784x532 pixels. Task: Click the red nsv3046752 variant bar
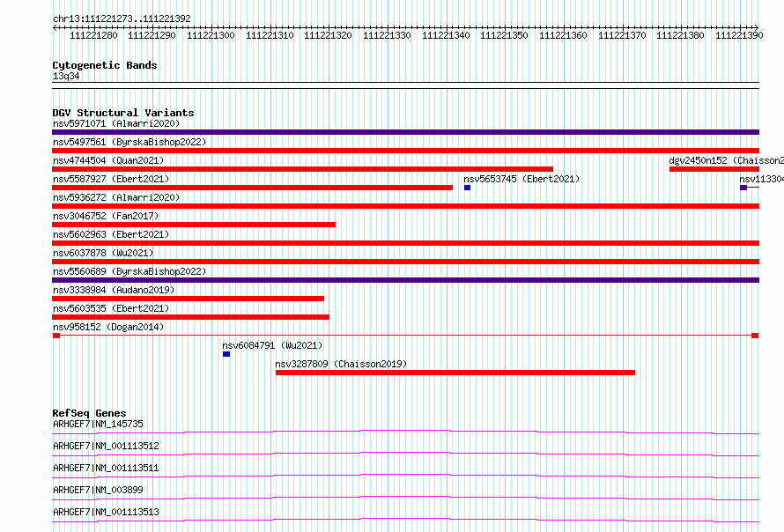(x=194, y=225)
